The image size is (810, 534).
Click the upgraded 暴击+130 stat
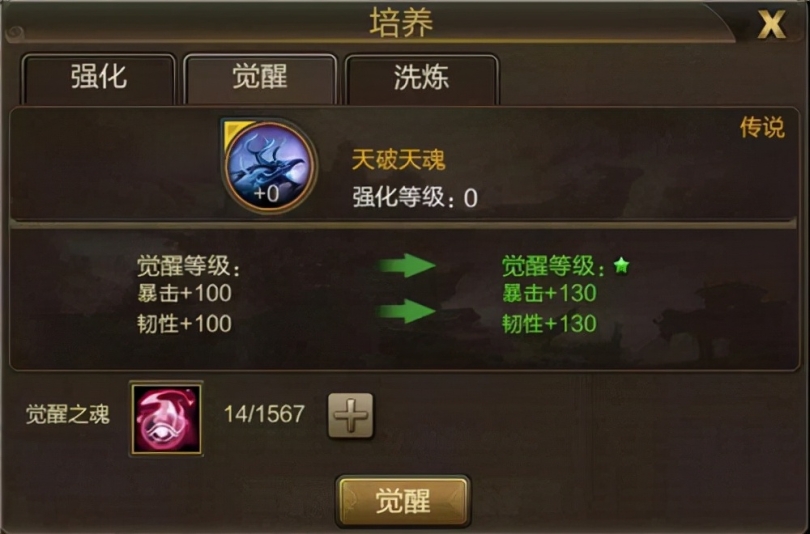pyautogui.click(x=549, y=293)
